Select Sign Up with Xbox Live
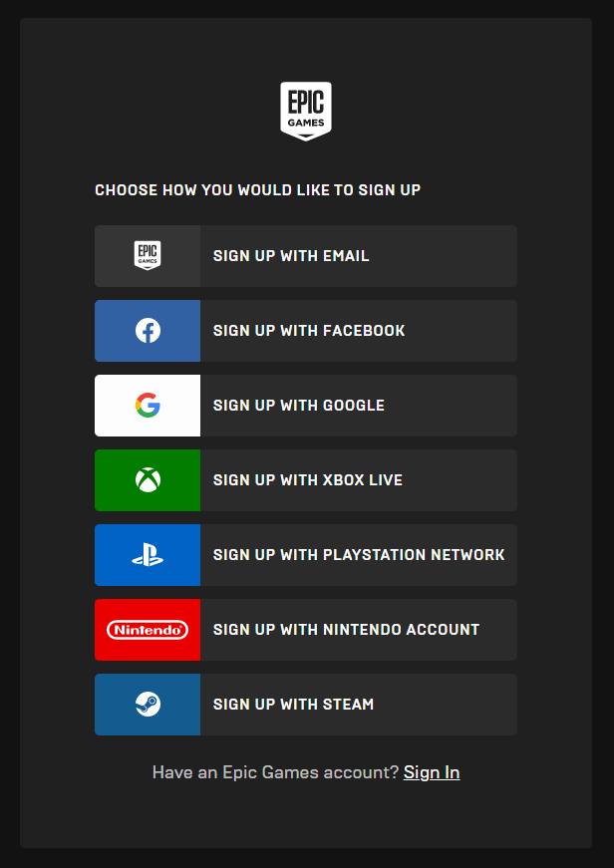Viewport: 614px width, 868px height. click(308, 480)
